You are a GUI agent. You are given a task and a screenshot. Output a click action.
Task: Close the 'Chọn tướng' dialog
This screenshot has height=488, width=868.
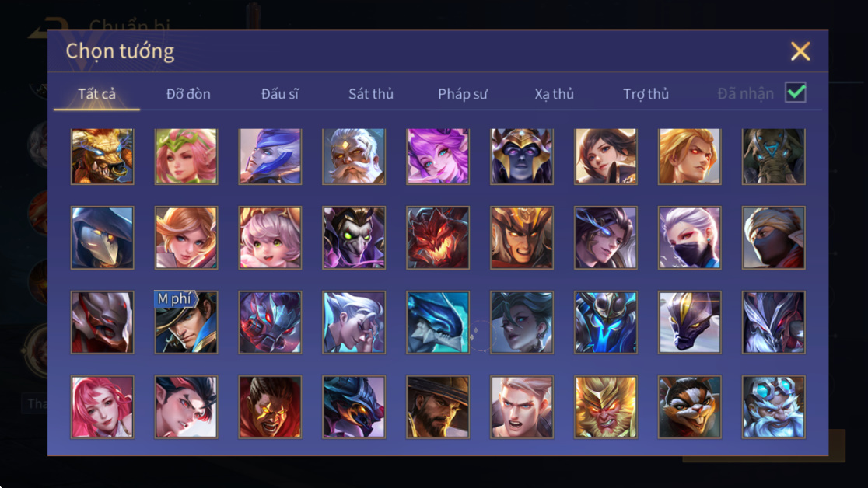point(800,51)
